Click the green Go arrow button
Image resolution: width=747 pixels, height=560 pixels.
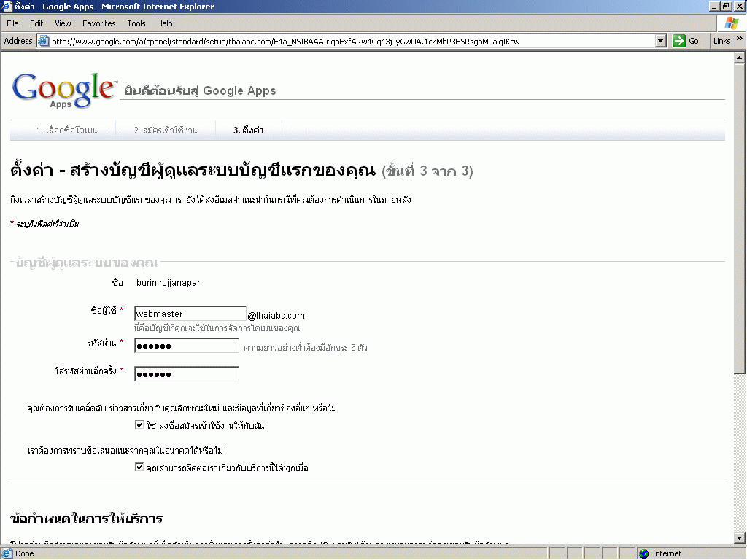679,41
